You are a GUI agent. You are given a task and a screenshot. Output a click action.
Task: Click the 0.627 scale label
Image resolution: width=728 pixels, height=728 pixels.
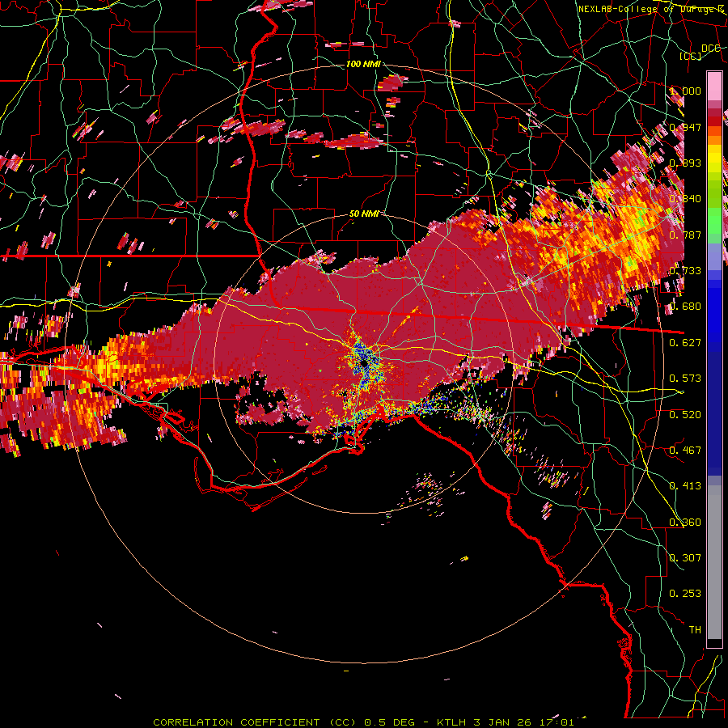point(685,342)
